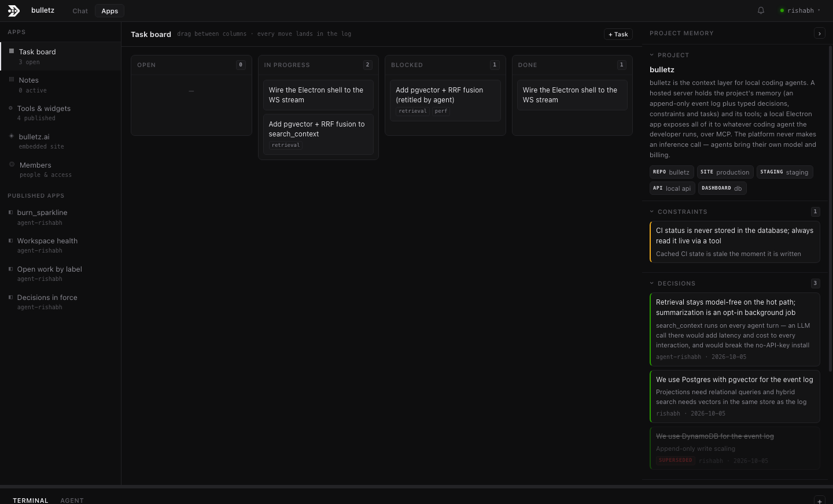Screen dimensions: 833x504
Task: Collapse the Project Memory panel arrow
Action: (819, 34)
